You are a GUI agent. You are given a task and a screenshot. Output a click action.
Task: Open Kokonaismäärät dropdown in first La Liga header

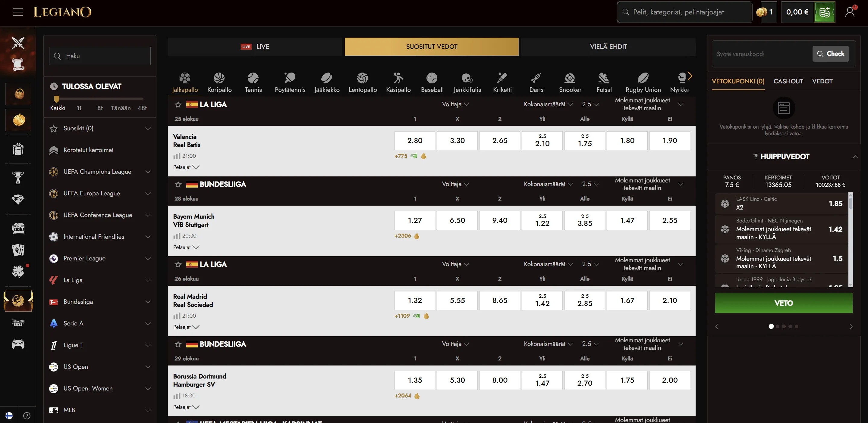click(x=548, y=104)
